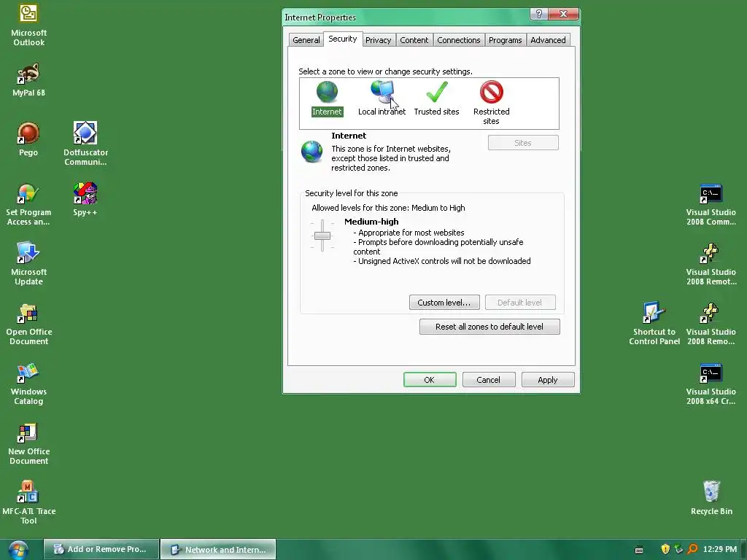747x560 pixels.
Task: Select the Shortcut to Control Panel icon
Action: (654, 324)
